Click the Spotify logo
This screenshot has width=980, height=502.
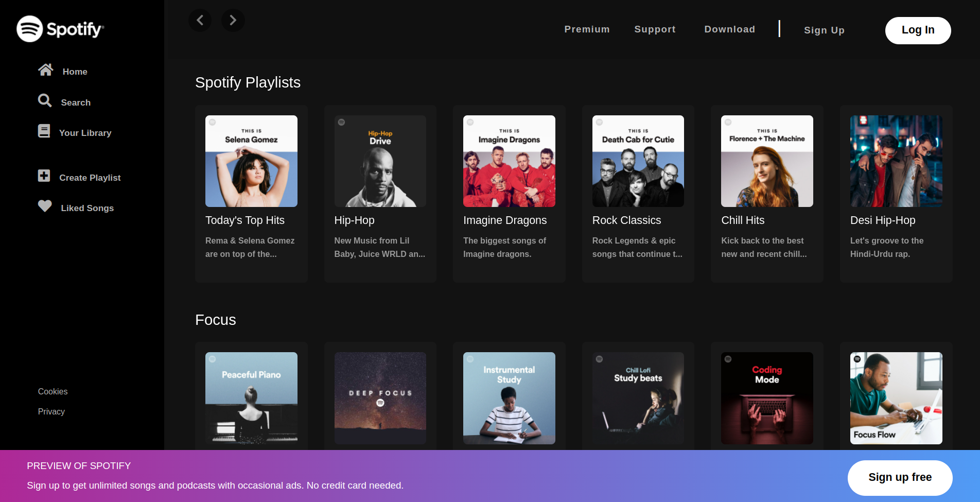click(x=60, y=29)
